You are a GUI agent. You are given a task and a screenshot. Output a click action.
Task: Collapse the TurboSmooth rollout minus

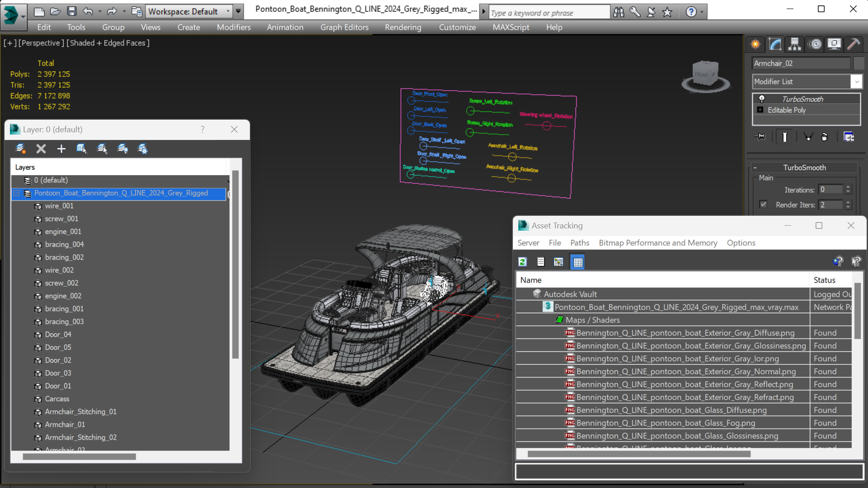755,167
